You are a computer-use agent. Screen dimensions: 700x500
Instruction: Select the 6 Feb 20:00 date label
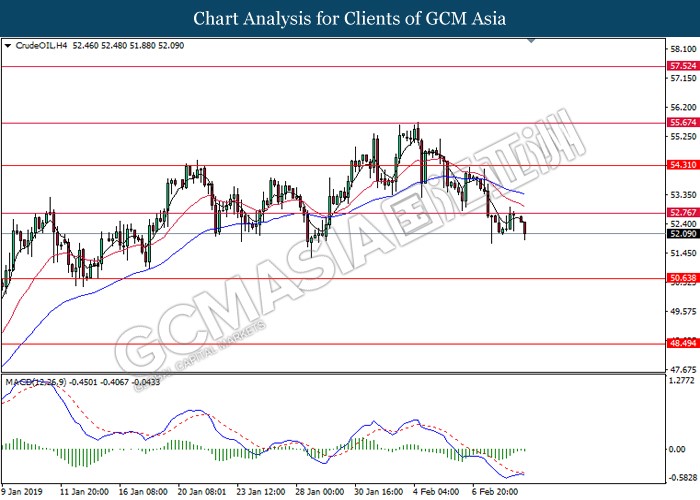496,491
